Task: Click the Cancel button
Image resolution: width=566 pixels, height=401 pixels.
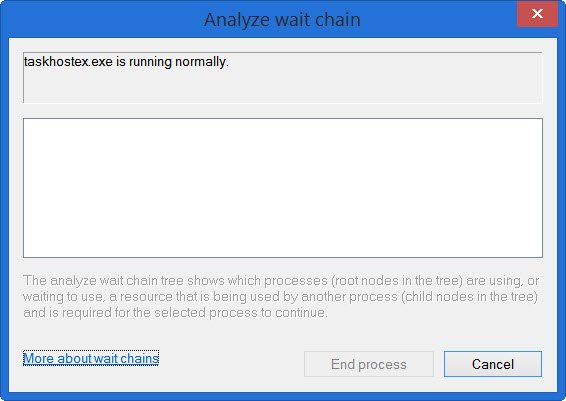Action: [x=493, y=364]
